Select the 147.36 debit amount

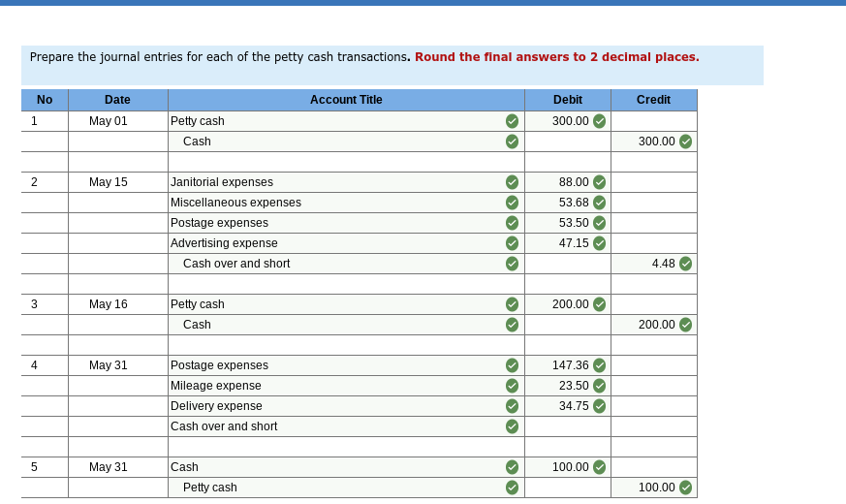pyautogui.click(x=570, y=365)
